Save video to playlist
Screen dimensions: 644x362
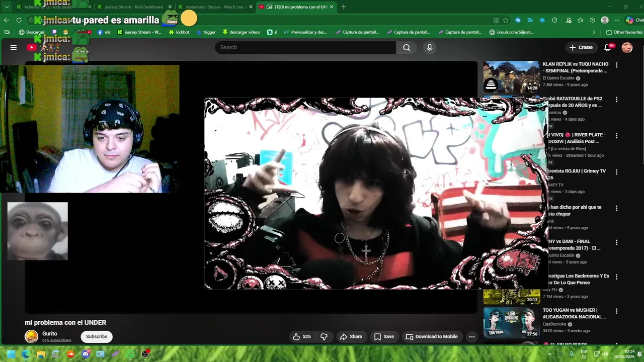pyautogui.click(x=384, y=337)
